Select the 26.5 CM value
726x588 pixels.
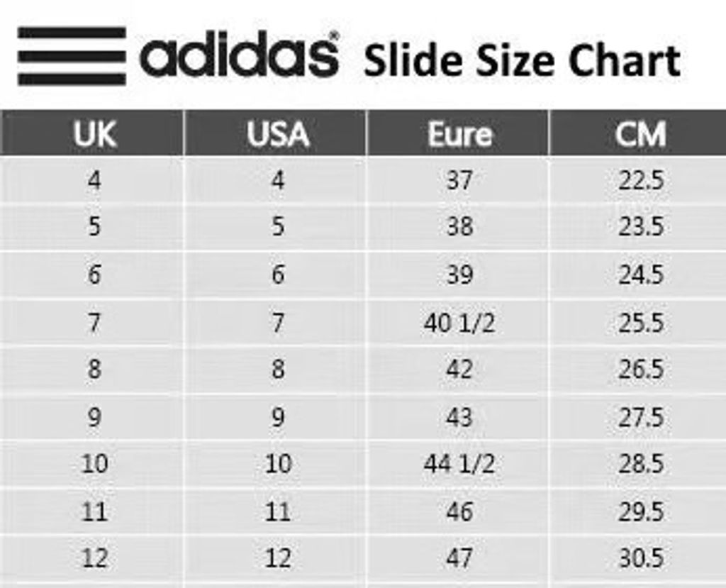coord(640,370)
